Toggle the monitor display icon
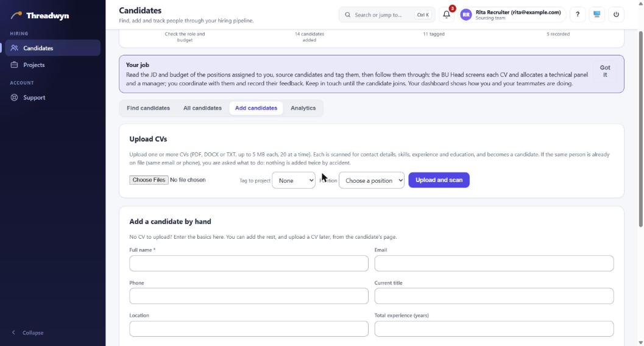 click(596, 15)
